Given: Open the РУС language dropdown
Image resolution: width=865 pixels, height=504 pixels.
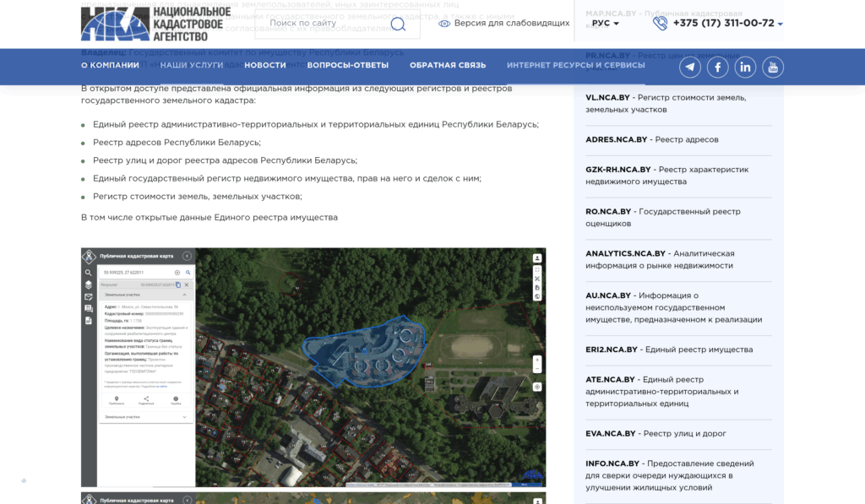Looking at the screenshot, I should pos(605,23).
